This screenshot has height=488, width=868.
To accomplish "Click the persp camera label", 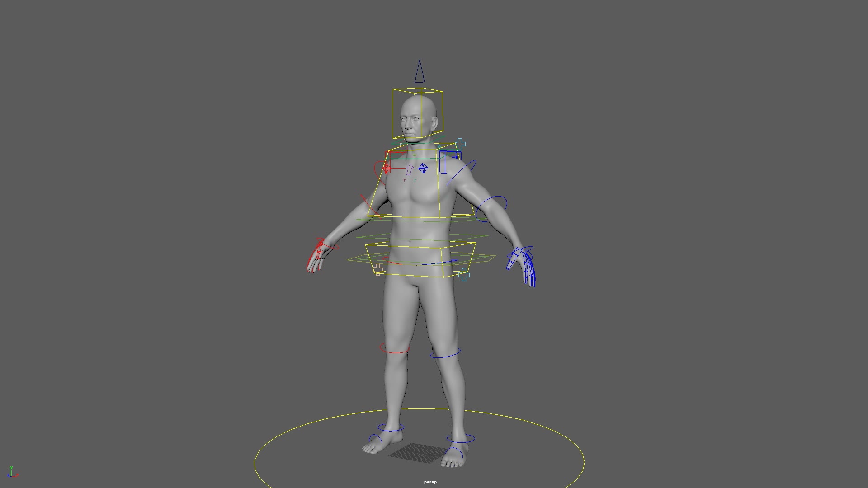I will click(430, 482).
